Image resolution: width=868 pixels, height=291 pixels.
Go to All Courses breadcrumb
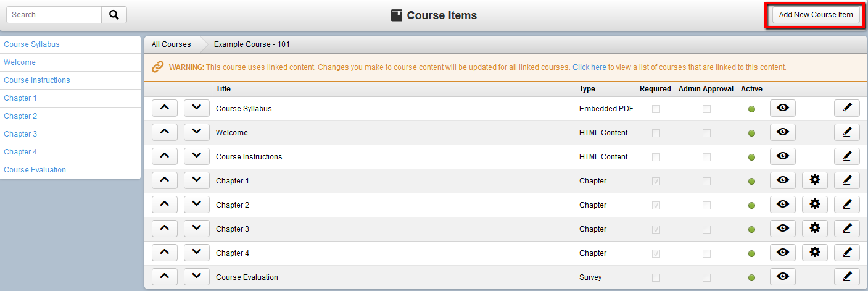(x=172, y=44)
